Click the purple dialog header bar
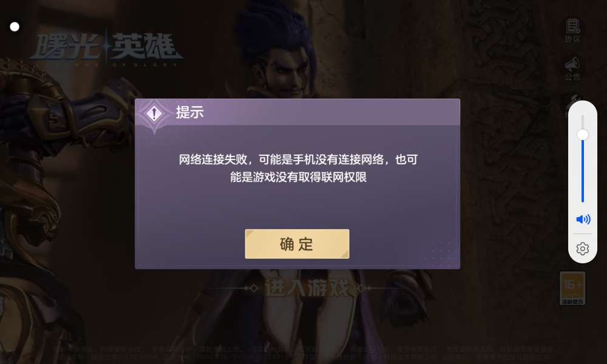Image resolution: width=607 pixels, height=364 pixels. [297, 112]
